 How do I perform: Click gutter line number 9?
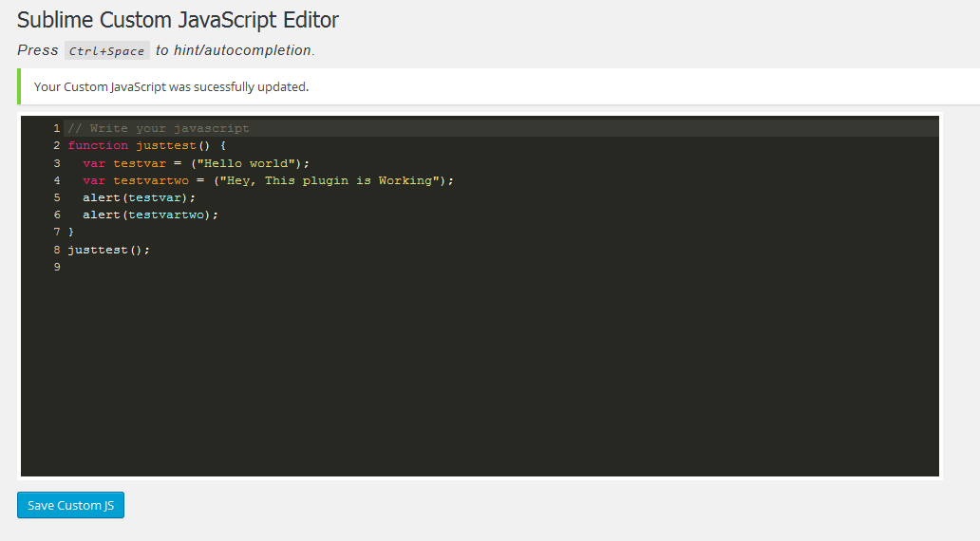pyautogui.click(x=57, y=267)
